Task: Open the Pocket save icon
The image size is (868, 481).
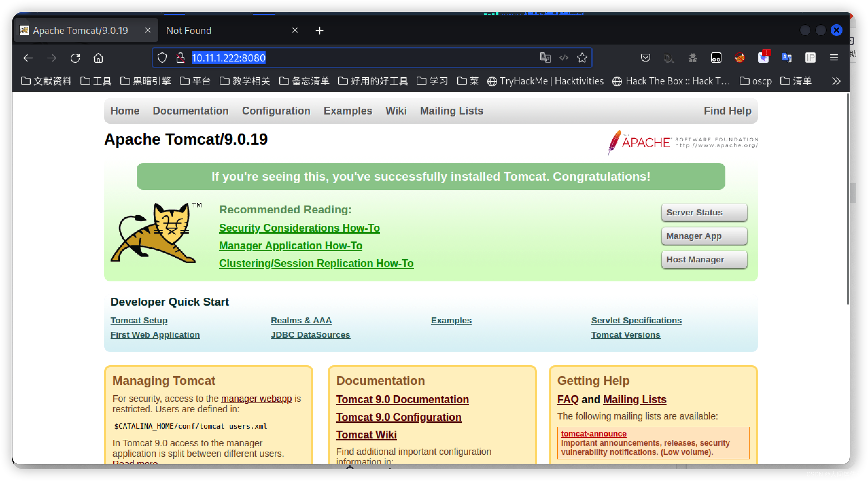Action: [645, 58]
